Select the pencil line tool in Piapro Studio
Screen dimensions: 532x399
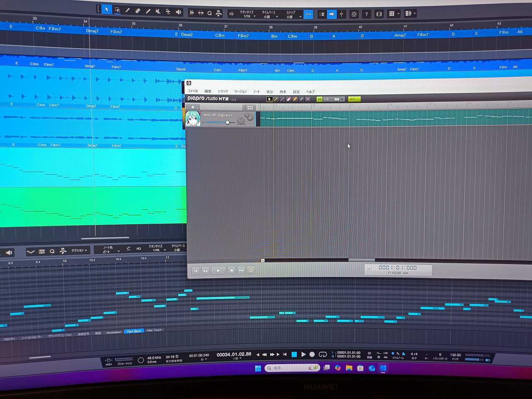pyautogui.click(x=276, y=99)
